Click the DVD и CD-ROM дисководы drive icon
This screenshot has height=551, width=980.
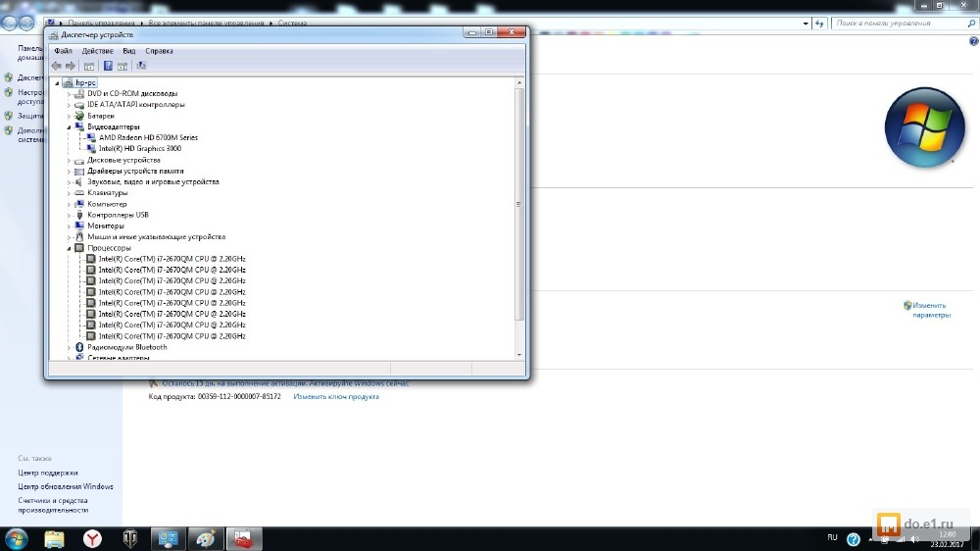79,94
